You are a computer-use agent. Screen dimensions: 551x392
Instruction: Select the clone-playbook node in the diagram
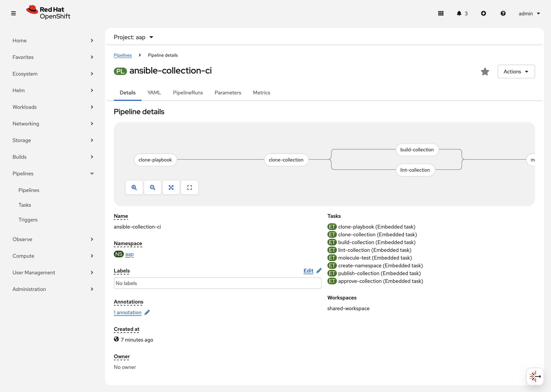[155, 160]
